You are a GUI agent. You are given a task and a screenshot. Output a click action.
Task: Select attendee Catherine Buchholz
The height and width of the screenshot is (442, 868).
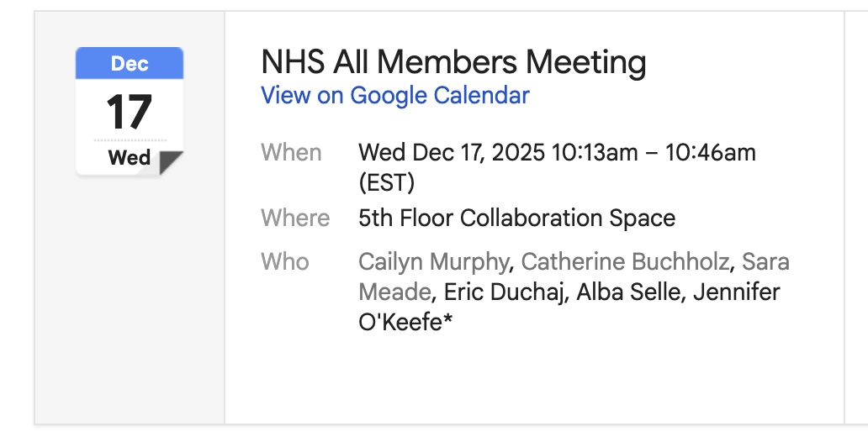point(625,262)
